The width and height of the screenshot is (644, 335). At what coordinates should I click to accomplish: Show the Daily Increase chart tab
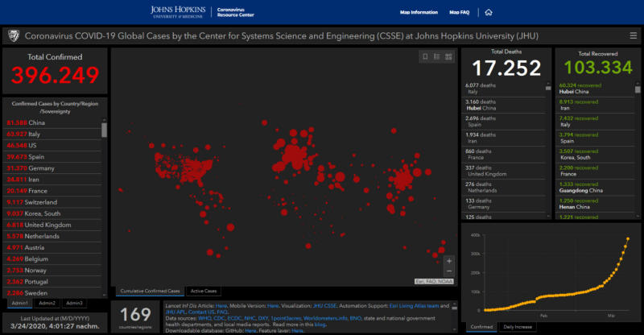[517, 327]
